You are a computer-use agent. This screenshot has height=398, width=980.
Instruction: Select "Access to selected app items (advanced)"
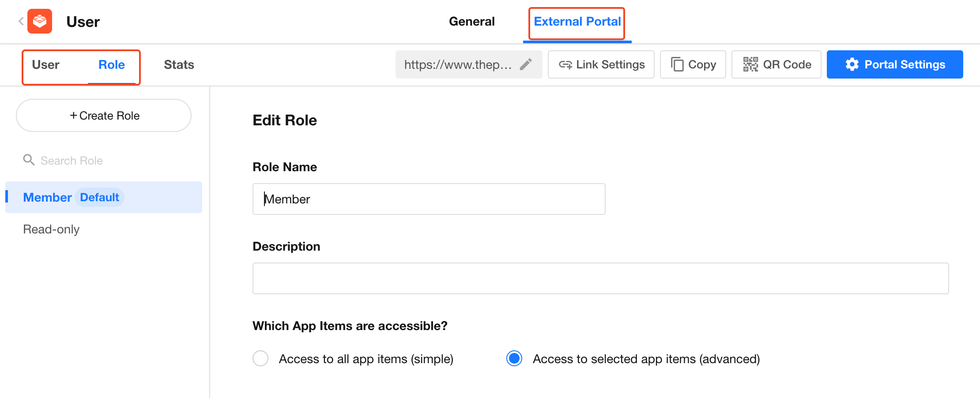click(514, 358)
